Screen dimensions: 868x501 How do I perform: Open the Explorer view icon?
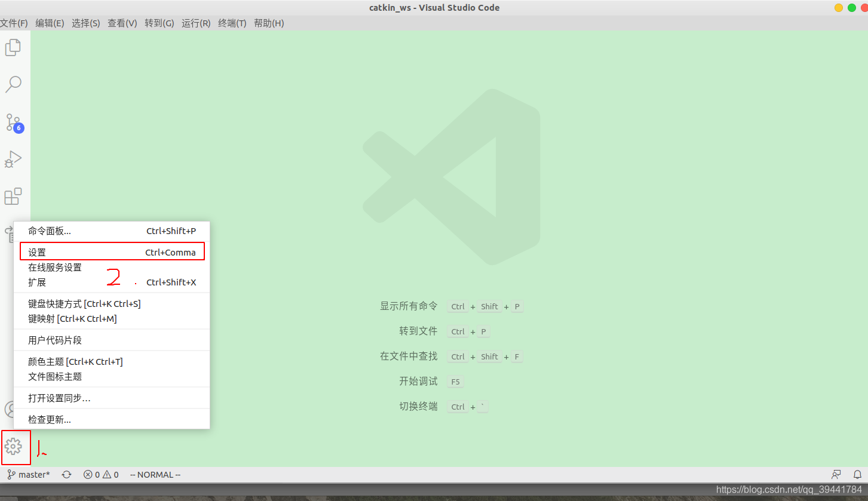pyautogui.click(x=13, y=47)
